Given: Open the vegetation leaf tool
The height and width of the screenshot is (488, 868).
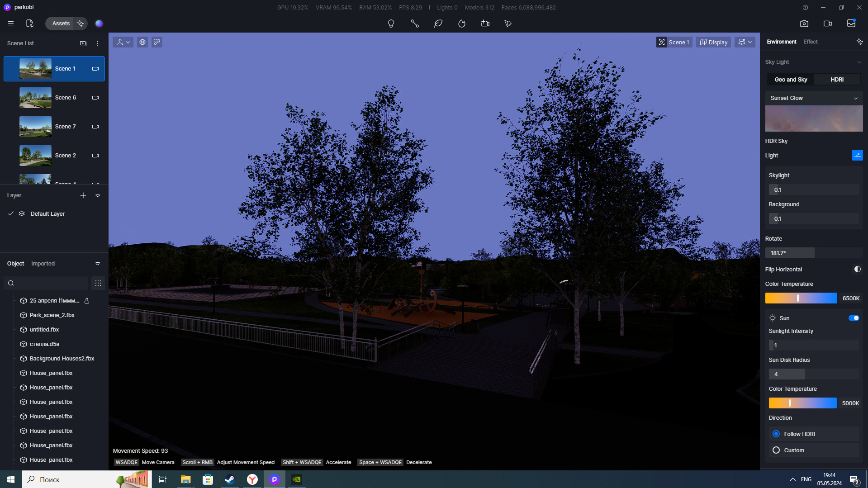Looking at the screenshot, I should (x=438, y=24).
